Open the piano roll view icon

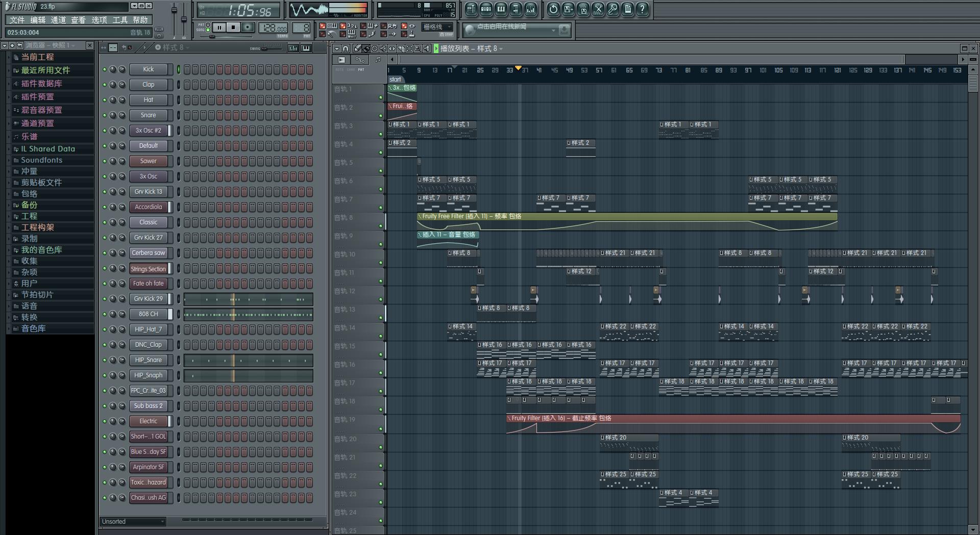[501, 9]
